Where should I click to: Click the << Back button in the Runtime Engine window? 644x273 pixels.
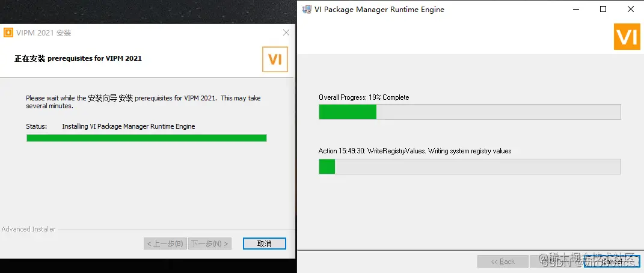pyautogui.click(x=503, y=262)
